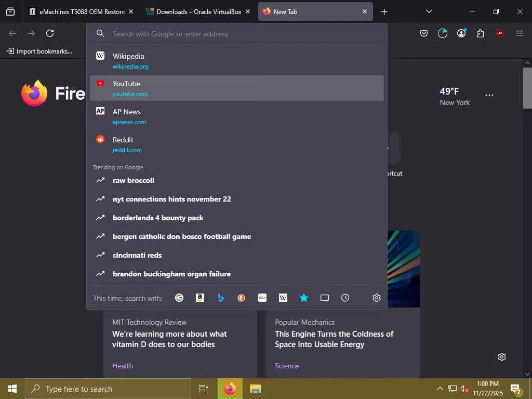Screen dimensions: 532x399
Task: Search this time with DuckDuckGo
Action: click(x=241, y=298)
